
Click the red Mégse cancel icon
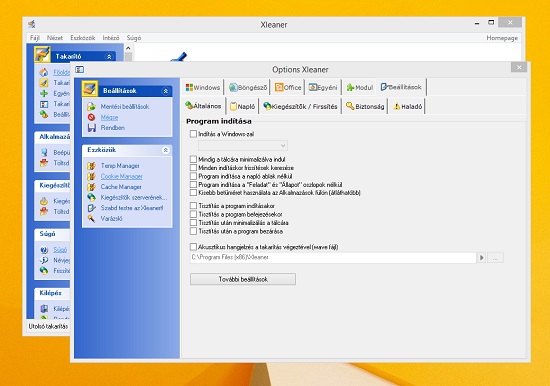click(x=92, y=117)
